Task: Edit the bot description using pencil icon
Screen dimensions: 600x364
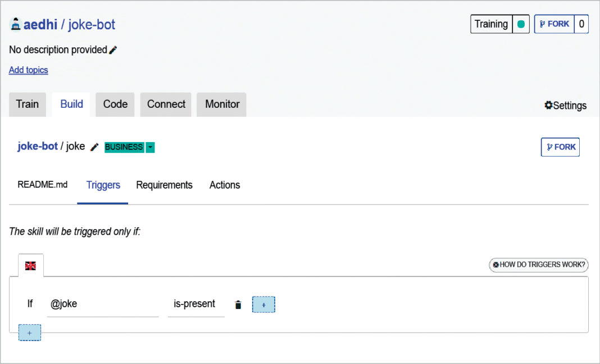Action: point(112,49)
